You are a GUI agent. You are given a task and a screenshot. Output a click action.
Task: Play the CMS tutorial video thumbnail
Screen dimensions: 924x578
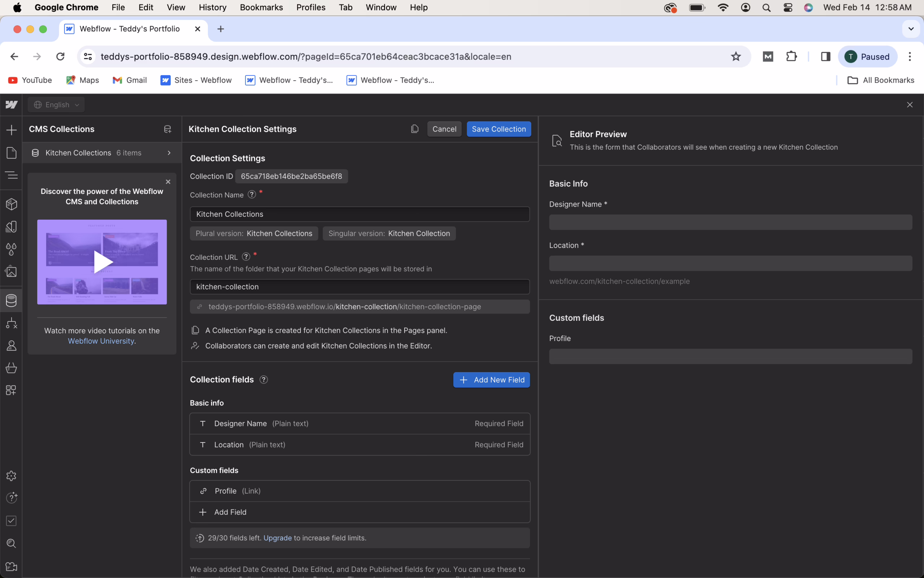click(102, 262)
